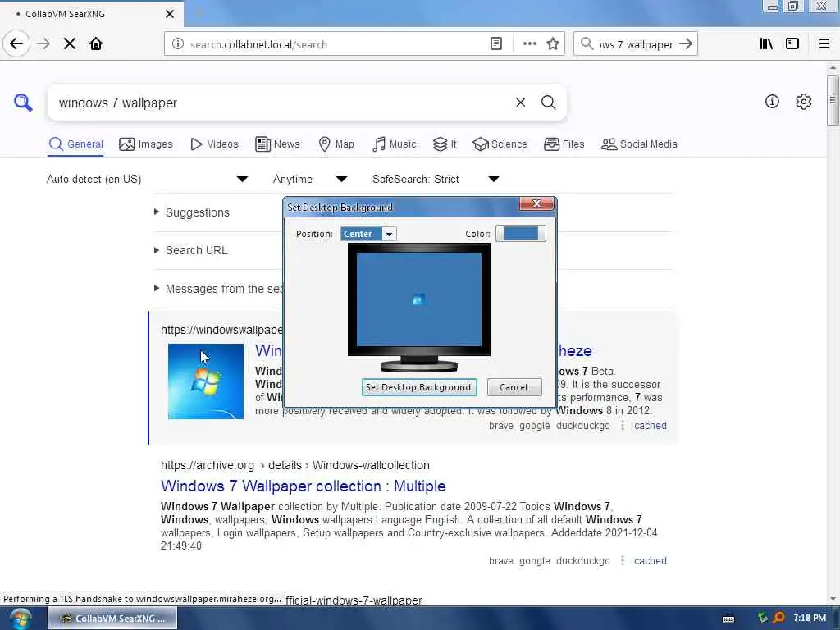840x630 pixels.
Task: Pick the blue background Color swatch
Action: point(521,233)
